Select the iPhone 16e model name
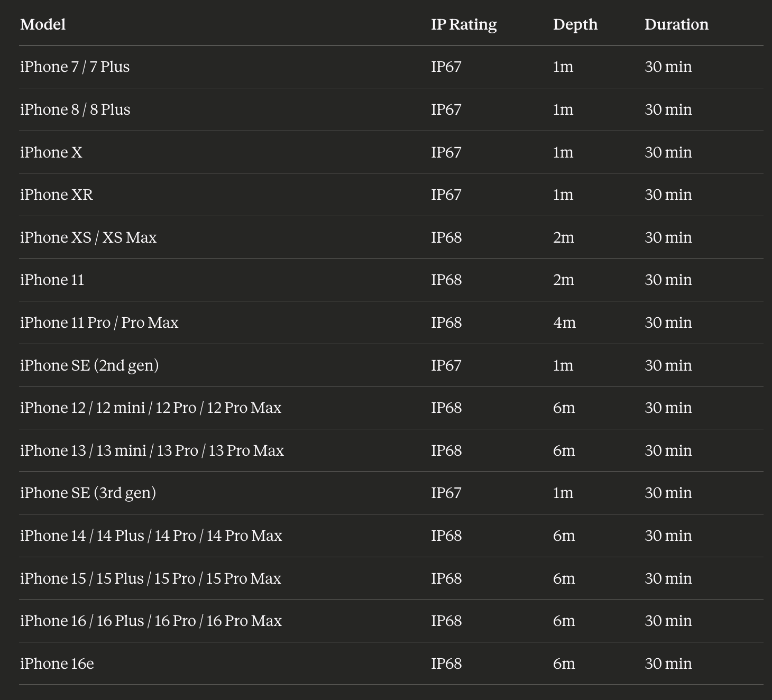The width and height of the screenshot is (772, 700). (x=57, y=664)
